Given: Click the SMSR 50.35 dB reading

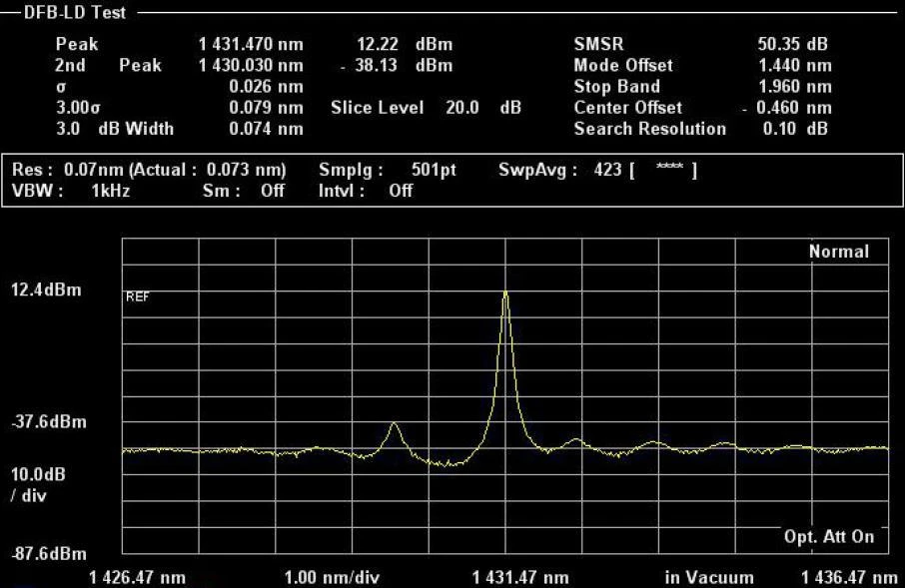Looking at the screenshot, I should (x=793, y=45).
